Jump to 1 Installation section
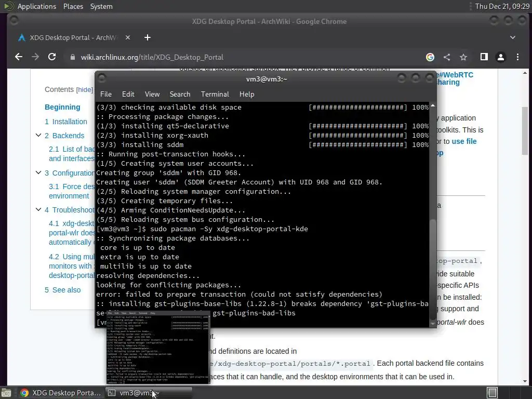This screenshot has width=532, height=399. coord(66,122)
